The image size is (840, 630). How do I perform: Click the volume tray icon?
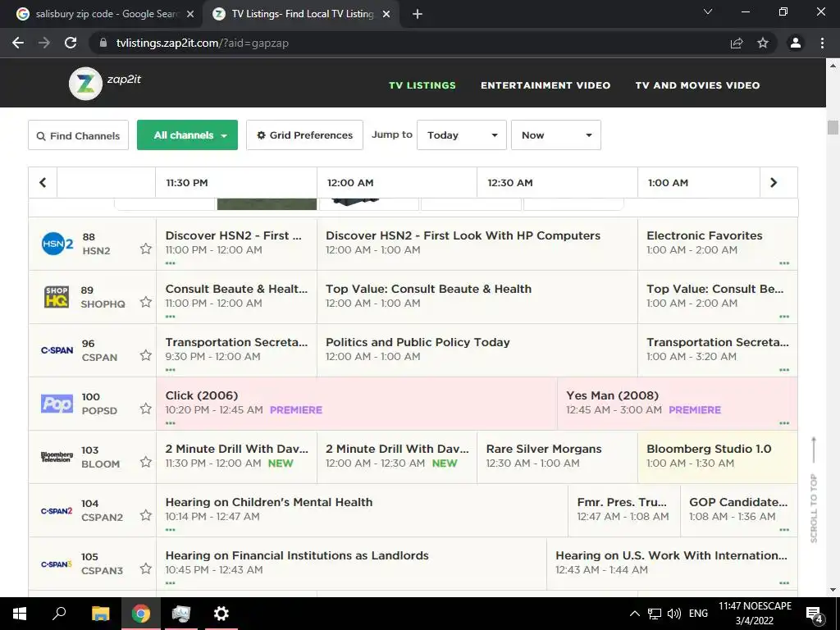pos(673,614)
